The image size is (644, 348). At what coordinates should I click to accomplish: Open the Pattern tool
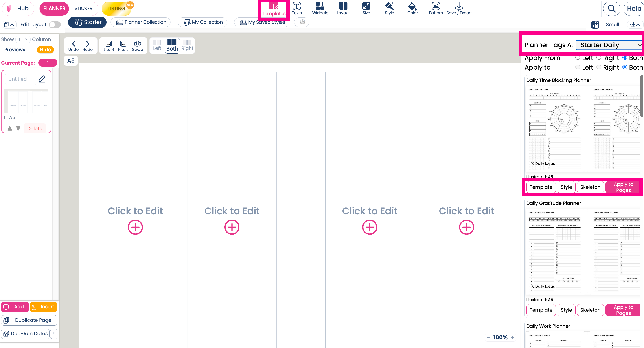coord(436,9)
